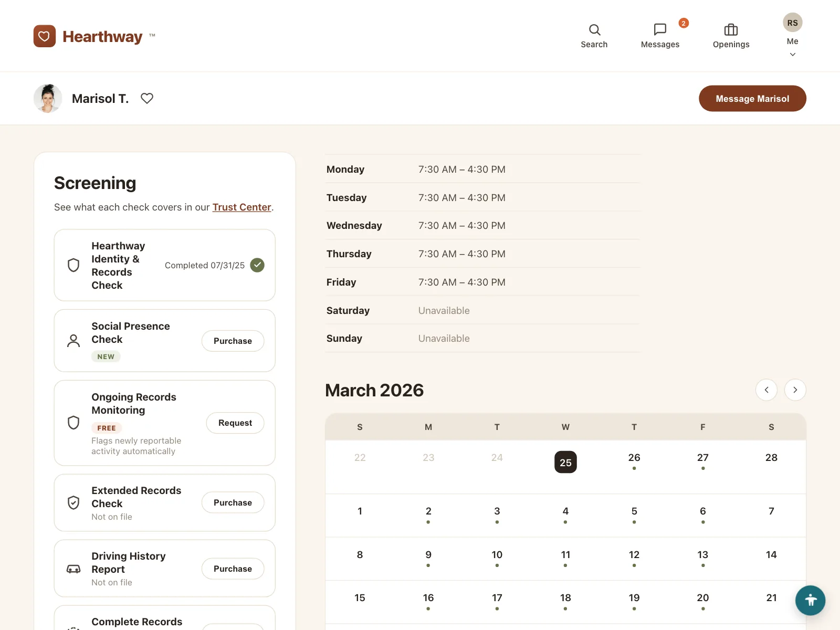Screen dimensions: 840x630
Task: Select date 14 on the calendar
Action: [x=771, y=555]
